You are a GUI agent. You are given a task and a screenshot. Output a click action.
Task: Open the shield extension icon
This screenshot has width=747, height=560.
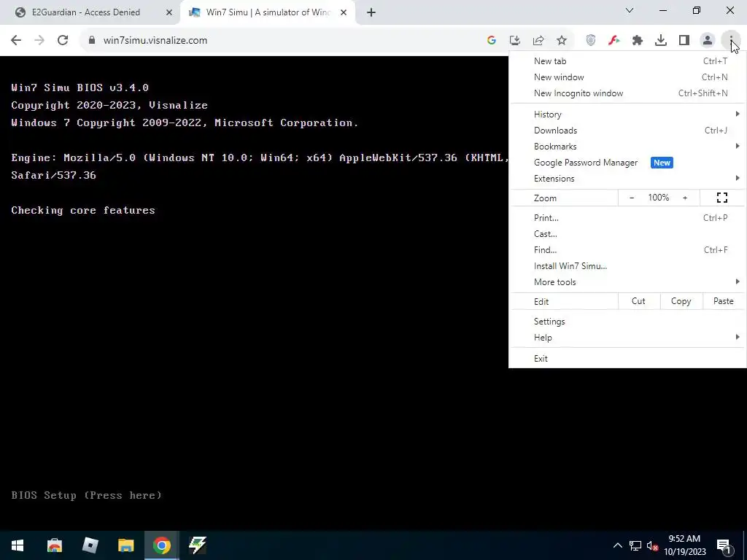[x=591, y=40]
